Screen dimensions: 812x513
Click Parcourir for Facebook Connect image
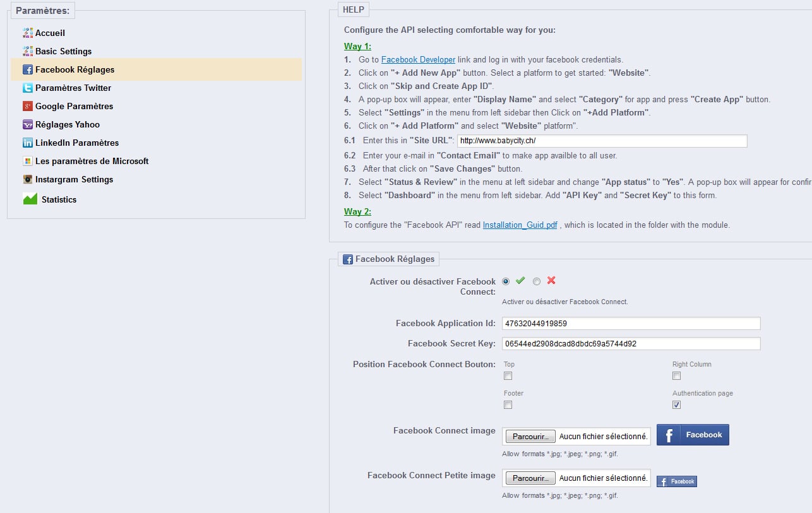[x=530, y=437]
